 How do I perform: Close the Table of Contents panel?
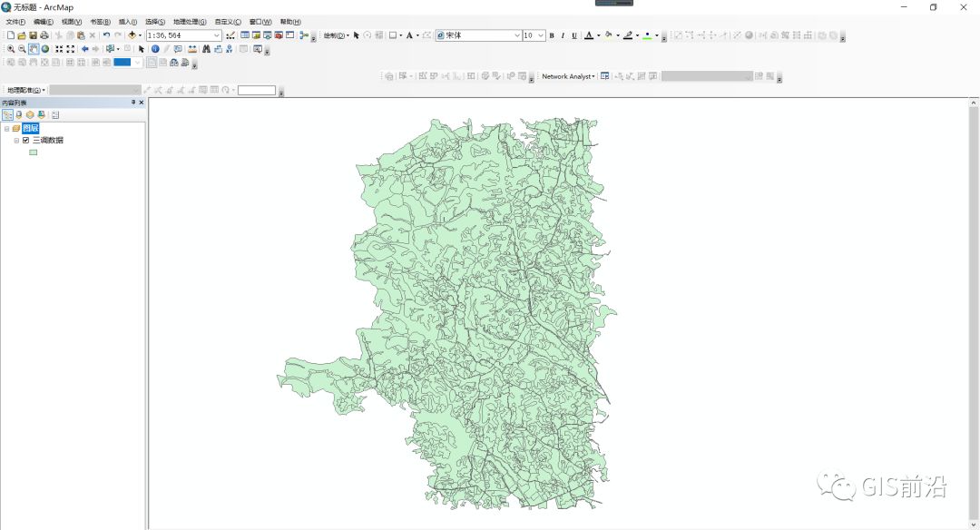[142, 103]
